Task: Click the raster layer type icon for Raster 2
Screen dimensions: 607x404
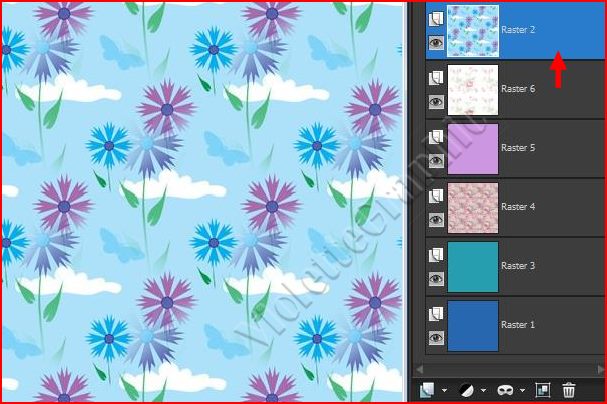Action: tap(435, 19)
